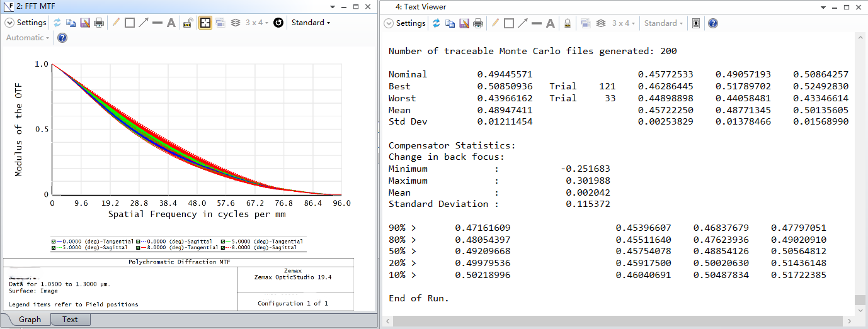Select the rectangle annotation tool in Text Viewer
Viewport: 868px width, 329px height.
(509, 23)
